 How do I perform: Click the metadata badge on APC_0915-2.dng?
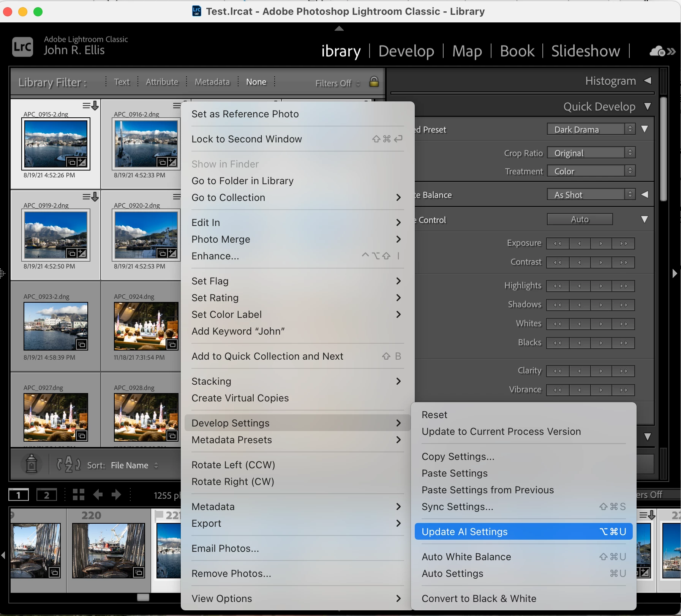point(91,106)
